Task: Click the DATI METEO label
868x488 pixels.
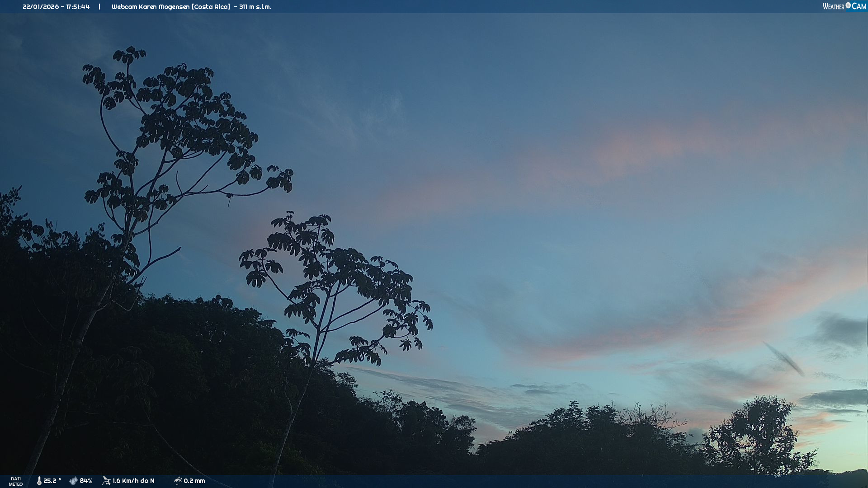Action: 16,481
